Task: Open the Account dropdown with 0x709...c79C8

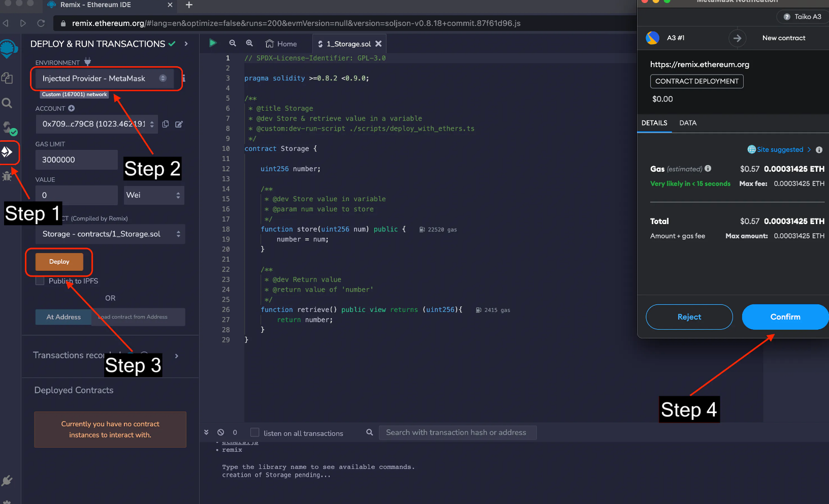Action: pyautogui.click(x=97, y=124)
